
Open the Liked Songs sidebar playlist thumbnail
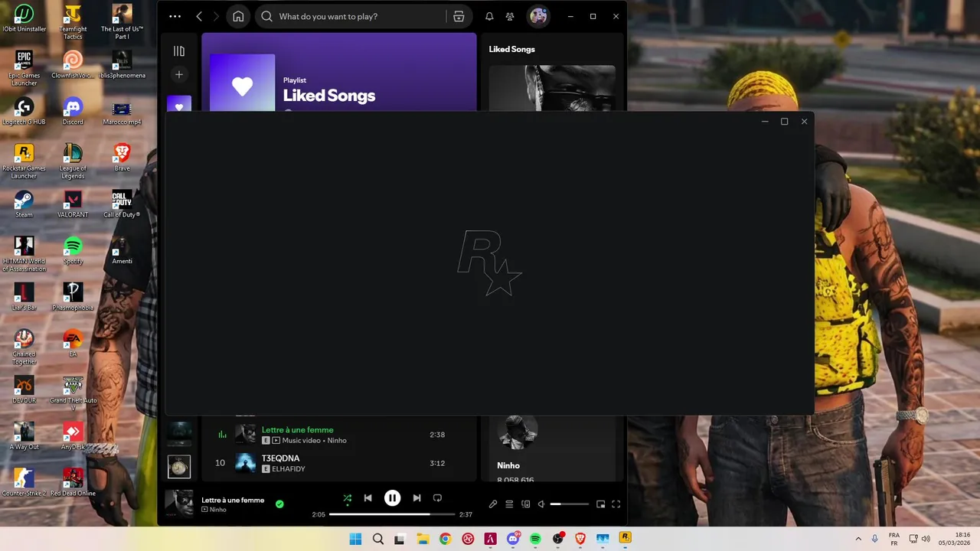(x=179, y=104)
